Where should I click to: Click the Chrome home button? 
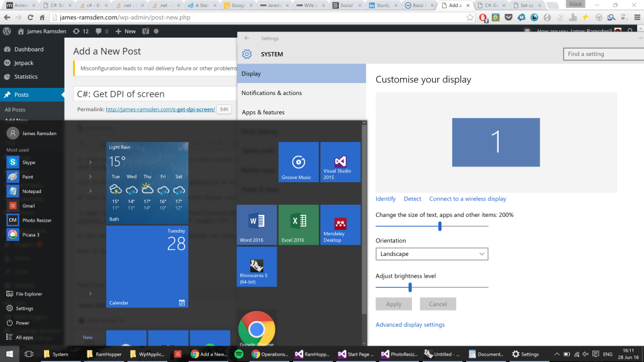[x=42, y=17]
